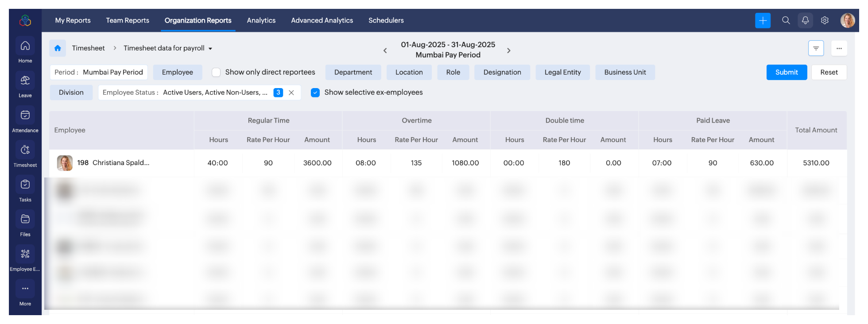
Task: Click the notifications bell icon
Action: (805, 20)
